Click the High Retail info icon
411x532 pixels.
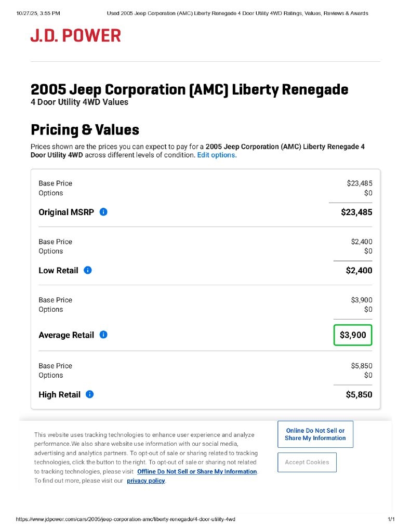(x=90, y=394)
